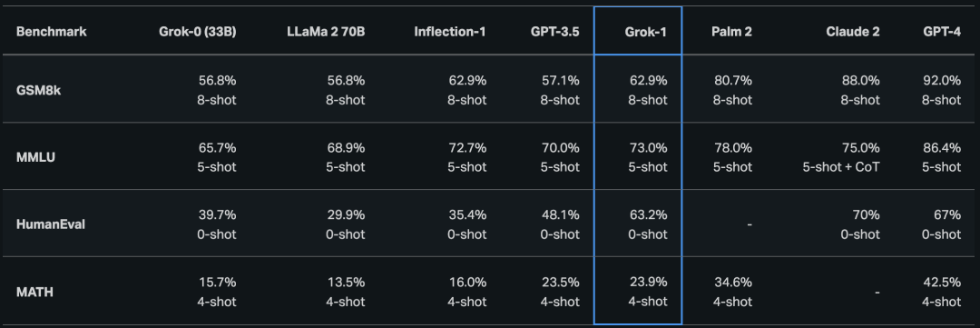
Task: Select the GPT-4 column header
Action: coord(942,31)
